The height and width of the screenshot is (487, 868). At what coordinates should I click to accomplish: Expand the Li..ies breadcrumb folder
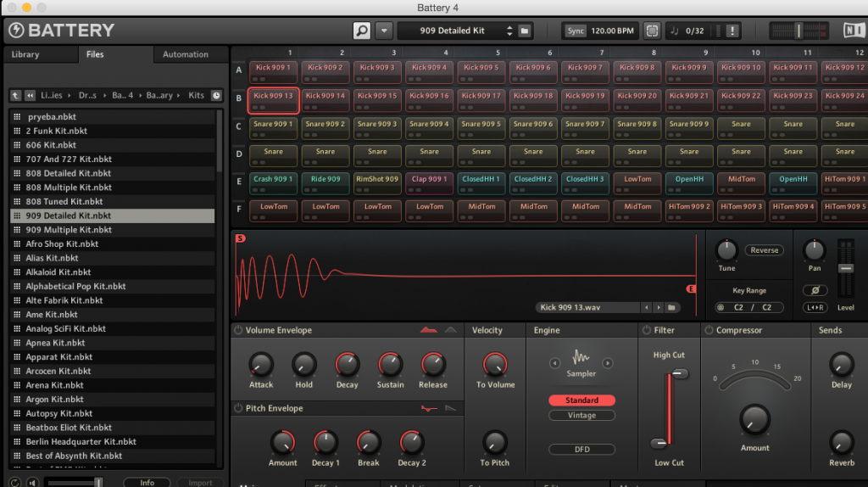coord(52,95)
